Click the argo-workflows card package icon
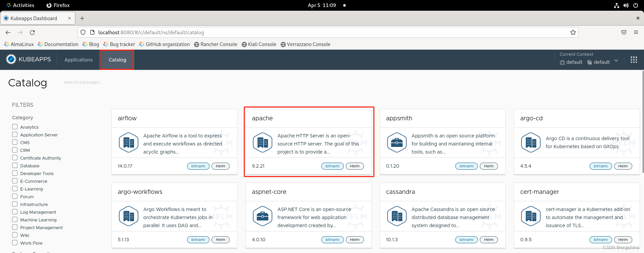The width and height of the screenshot is (644, 253). tap(129, 216)
